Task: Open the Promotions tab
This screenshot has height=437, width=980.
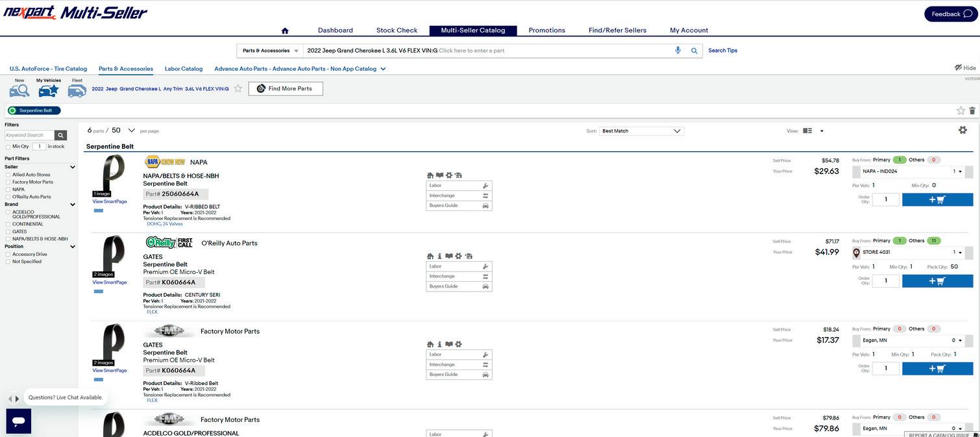Action: [546, 31]
